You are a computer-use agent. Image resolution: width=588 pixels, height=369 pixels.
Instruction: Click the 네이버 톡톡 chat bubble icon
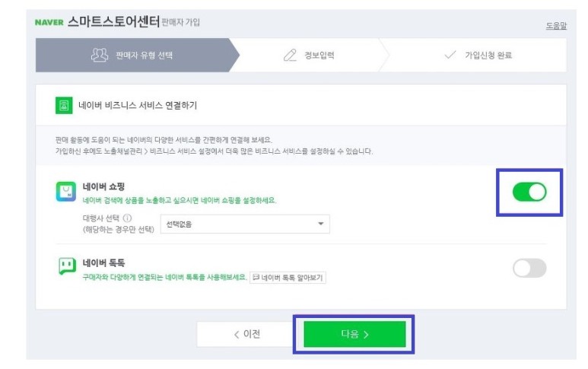tap(67, 266)
